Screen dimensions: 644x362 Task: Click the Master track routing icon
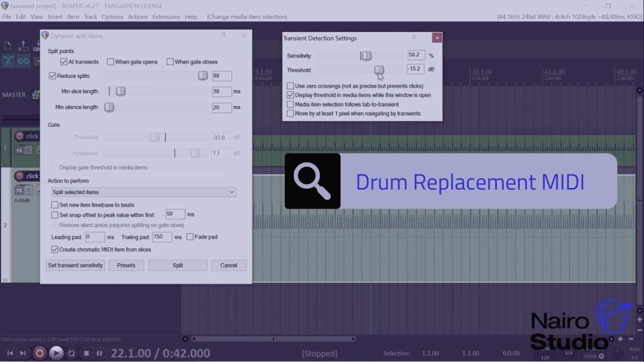click(36, 95)
